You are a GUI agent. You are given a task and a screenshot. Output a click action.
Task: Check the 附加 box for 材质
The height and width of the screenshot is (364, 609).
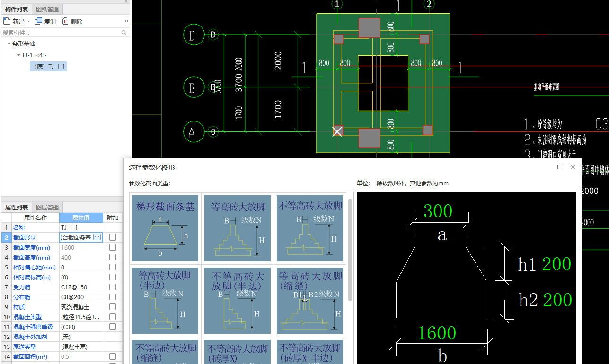point(113,307)
